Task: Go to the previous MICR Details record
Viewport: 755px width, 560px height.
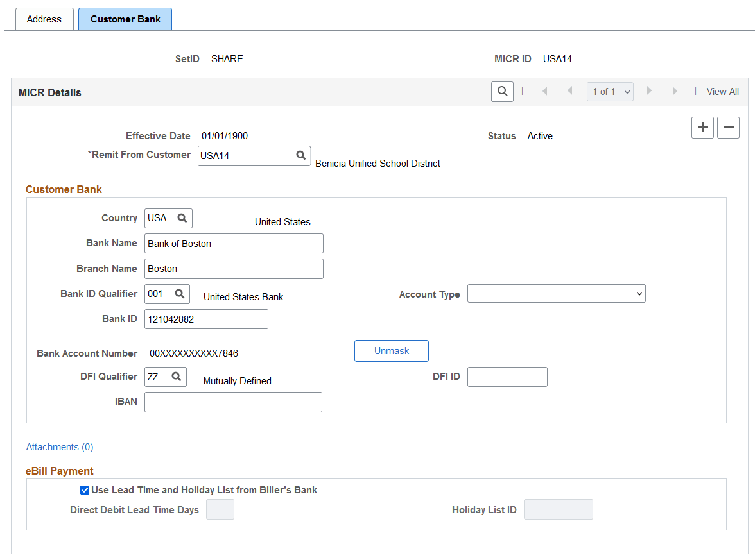Action: [570, 91]
